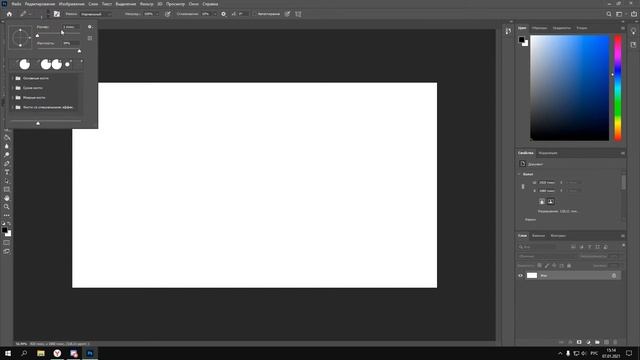The image size is (640, 360).
Task: Create new group folder icon in Layers
Action: pos(597,342)
